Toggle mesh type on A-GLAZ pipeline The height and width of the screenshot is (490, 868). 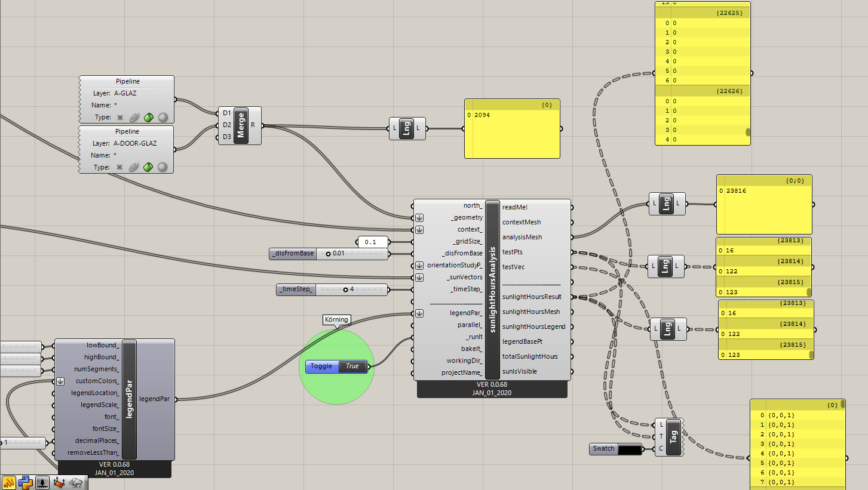[162, 118]
